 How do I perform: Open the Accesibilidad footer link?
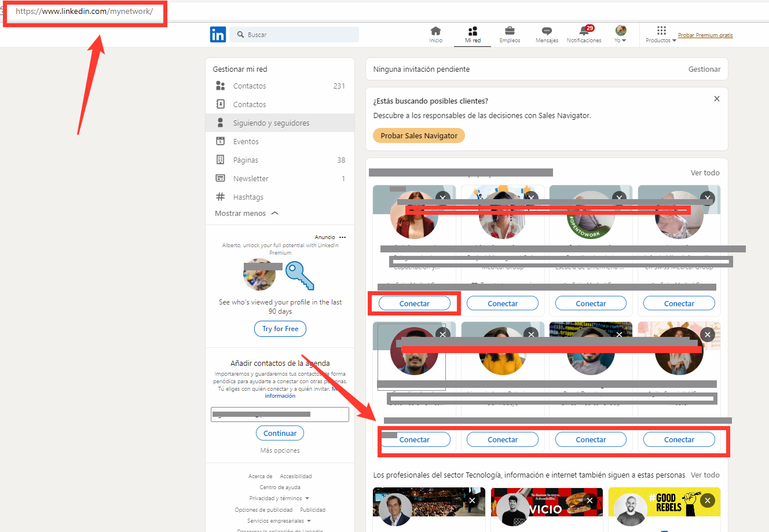tap(296, 476)
